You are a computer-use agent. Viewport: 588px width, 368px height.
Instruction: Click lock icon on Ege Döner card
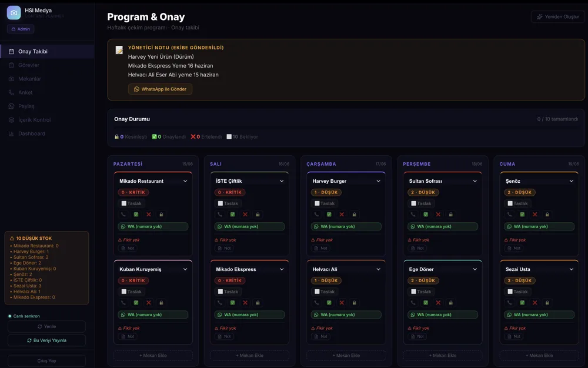(451, 302)
